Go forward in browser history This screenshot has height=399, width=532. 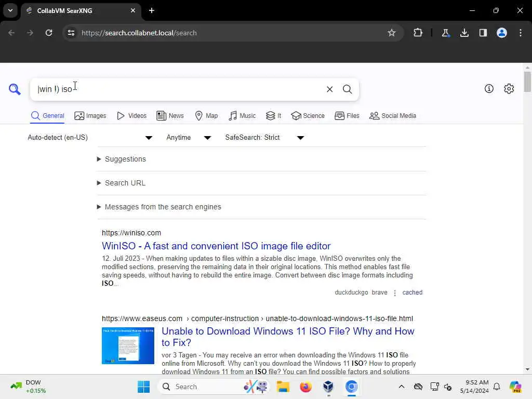pyautogui.click(x=30, y=33)
